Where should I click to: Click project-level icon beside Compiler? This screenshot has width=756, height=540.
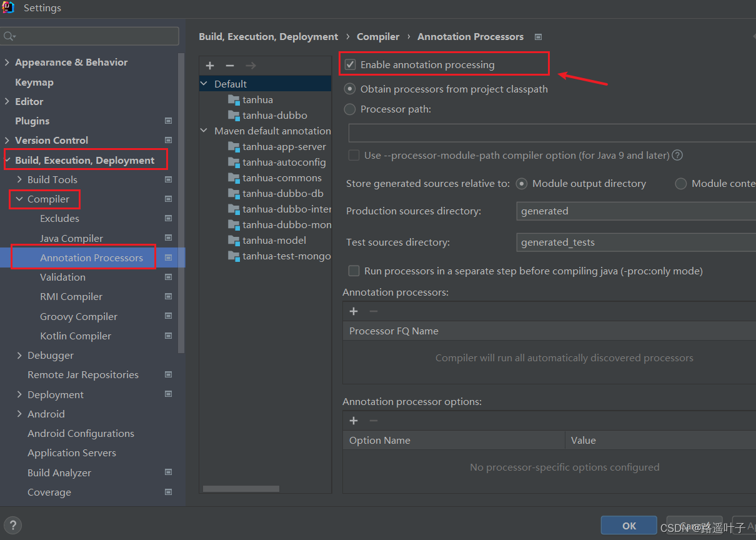(168, 199)
